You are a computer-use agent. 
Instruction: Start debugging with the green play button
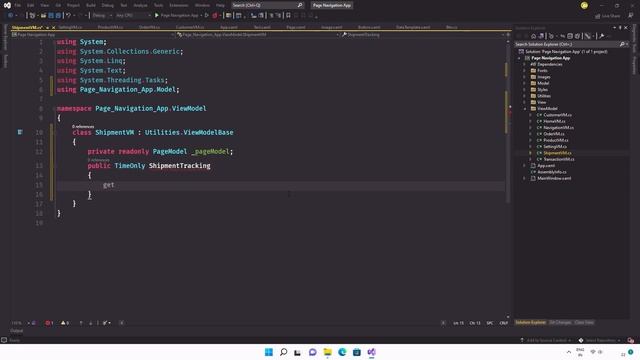[156, 16]
